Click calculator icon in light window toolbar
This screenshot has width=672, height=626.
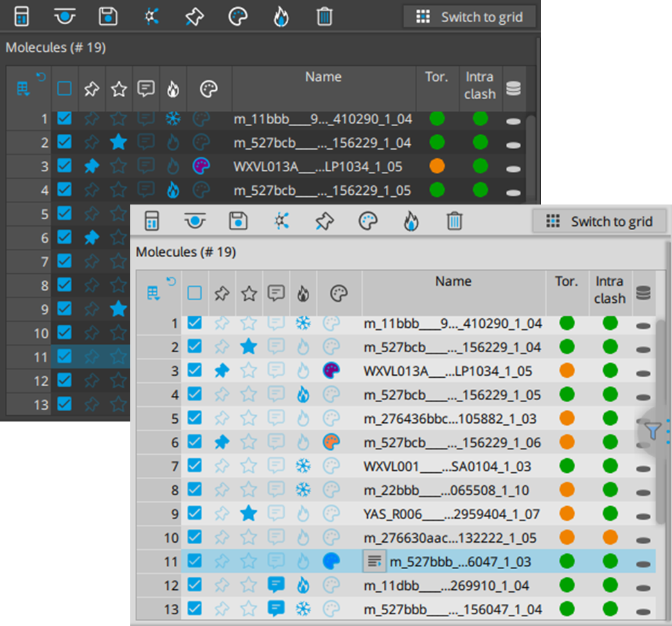pyautogui.click(x=152, y=221)
